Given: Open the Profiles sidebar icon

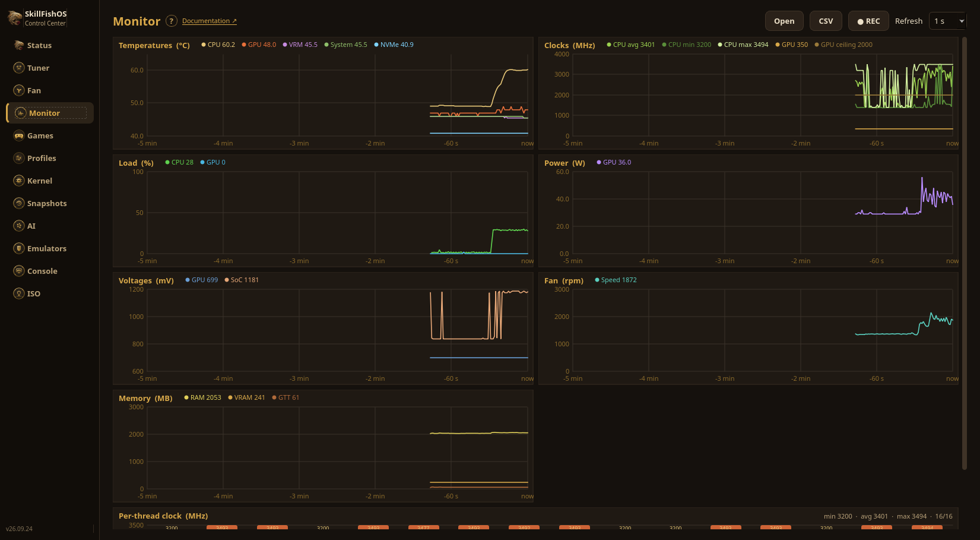Looking at the screenshot, I should (x=19, y=158).
